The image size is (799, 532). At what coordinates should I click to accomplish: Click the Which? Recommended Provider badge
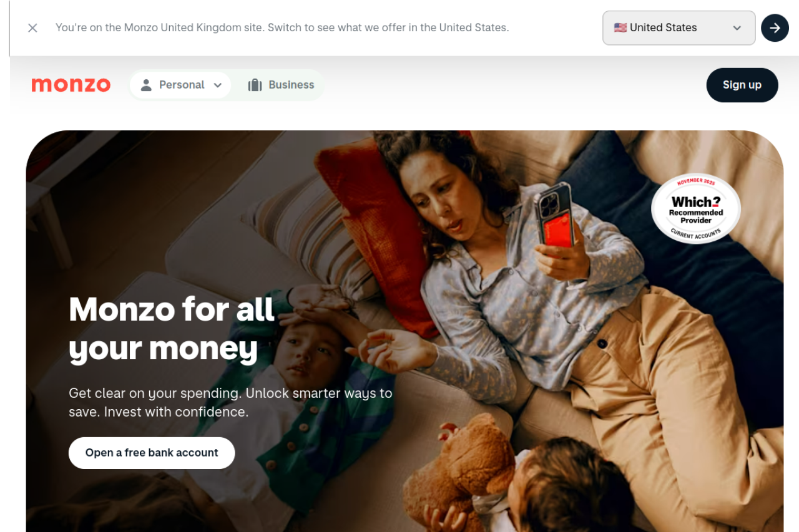click(x=696, y=209)
